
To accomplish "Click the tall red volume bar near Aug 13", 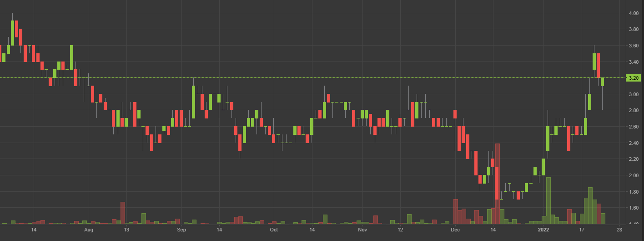I will [x=123, y=213].
